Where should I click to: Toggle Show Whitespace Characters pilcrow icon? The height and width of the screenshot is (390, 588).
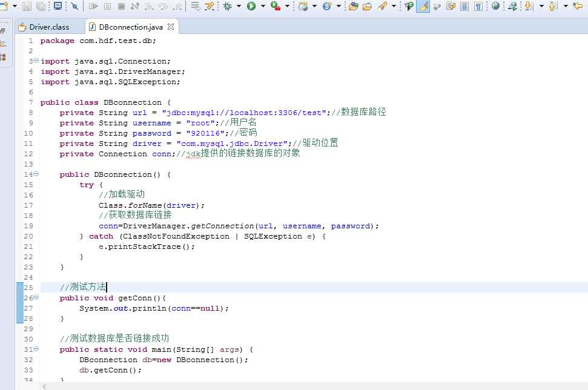pos(478,6)
